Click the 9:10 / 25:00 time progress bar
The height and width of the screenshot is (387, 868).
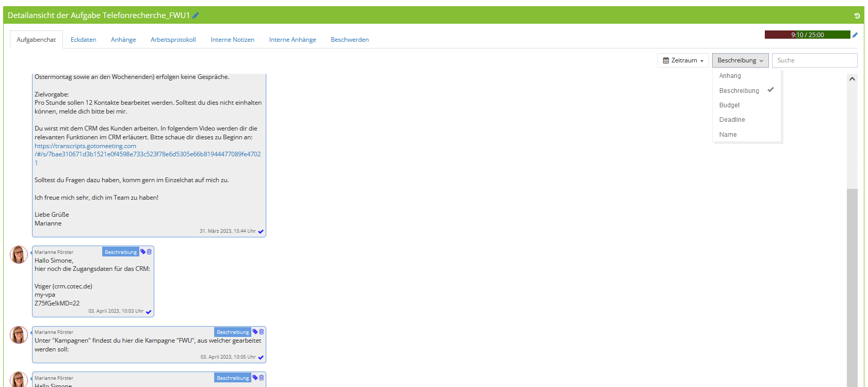click(808, 35)
